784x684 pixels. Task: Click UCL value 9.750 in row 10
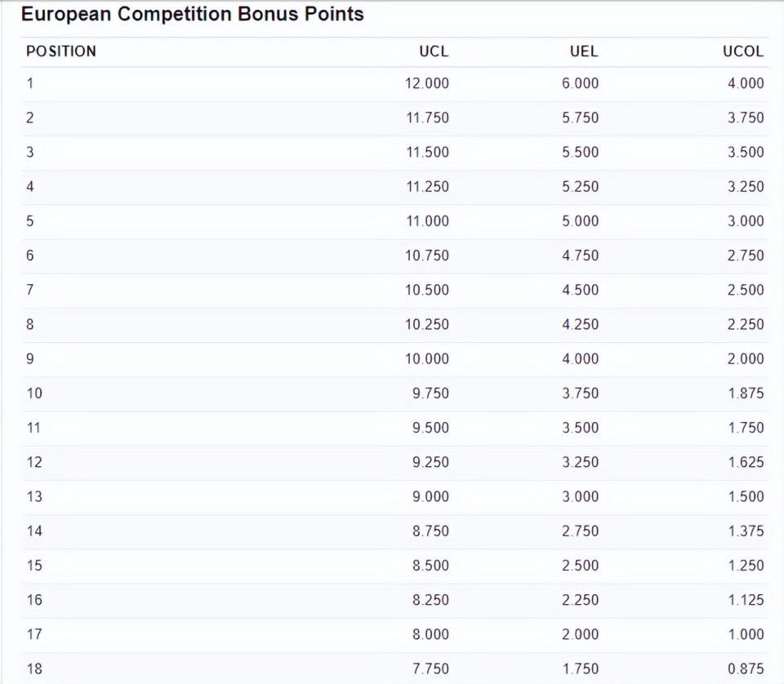click(430, 393)
